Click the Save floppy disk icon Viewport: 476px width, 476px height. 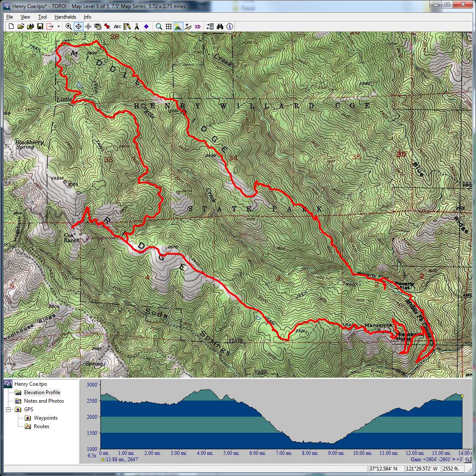point(40,26)
